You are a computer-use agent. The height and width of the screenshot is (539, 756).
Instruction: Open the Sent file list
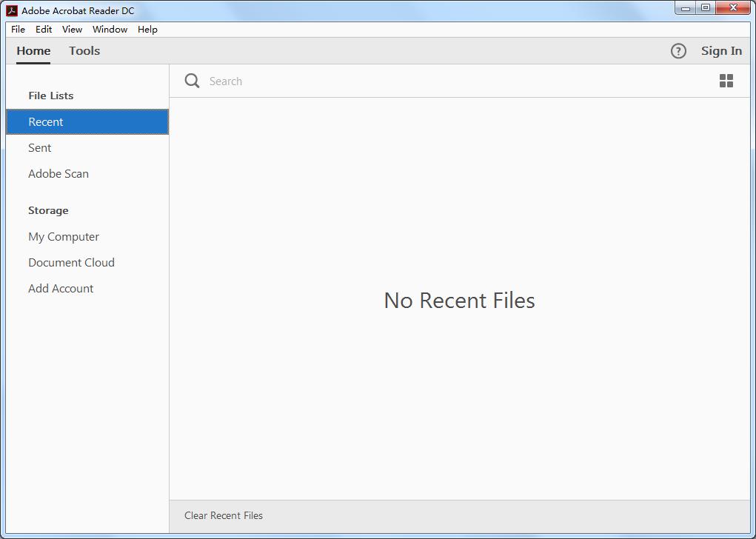coord(87,147)
